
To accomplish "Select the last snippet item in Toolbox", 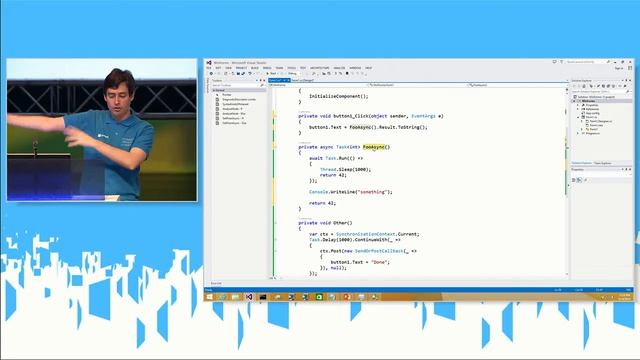I will pyautogui.click(x=234, y=123).
